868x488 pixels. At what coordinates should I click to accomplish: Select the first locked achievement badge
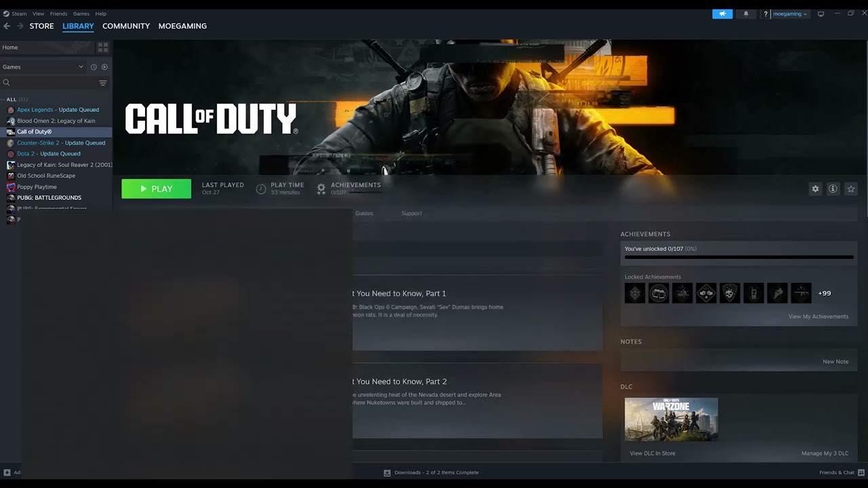pos(635,293)
